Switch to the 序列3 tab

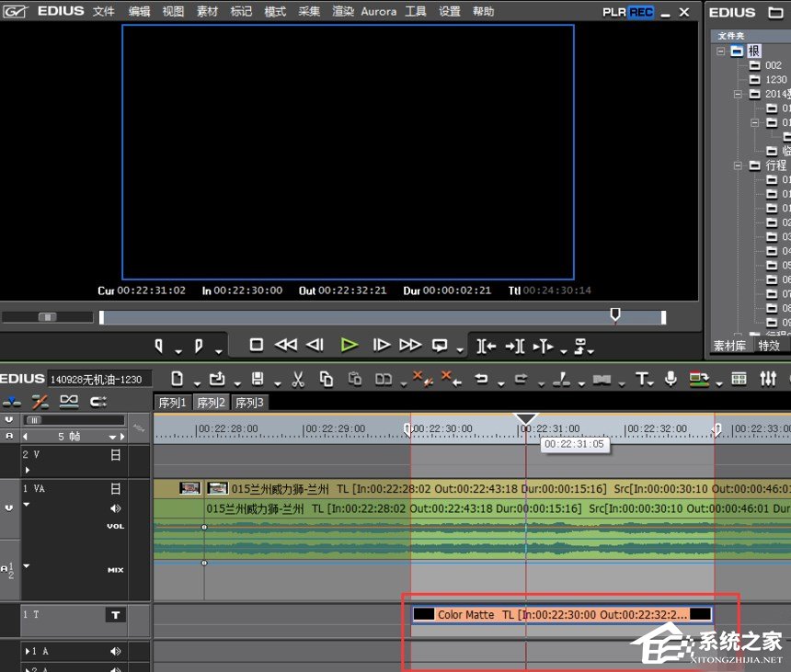coord(248,403)
